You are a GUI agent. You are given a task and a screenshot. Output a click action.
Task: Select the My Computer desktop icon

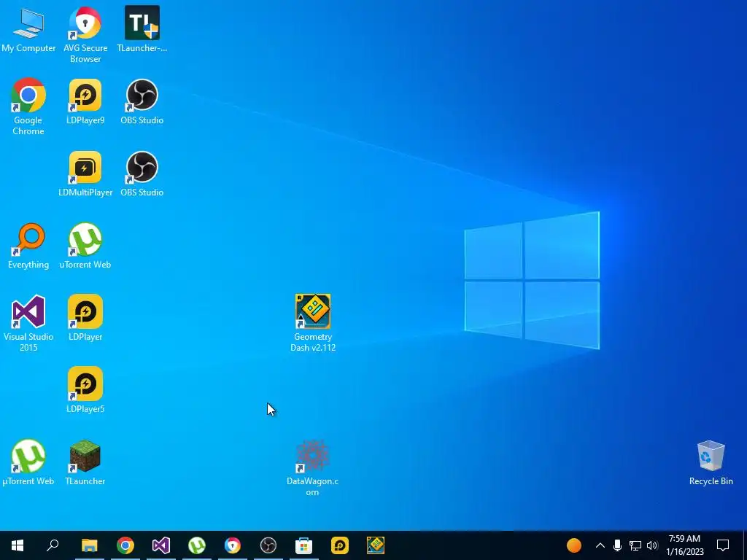[x=28, y=30]
